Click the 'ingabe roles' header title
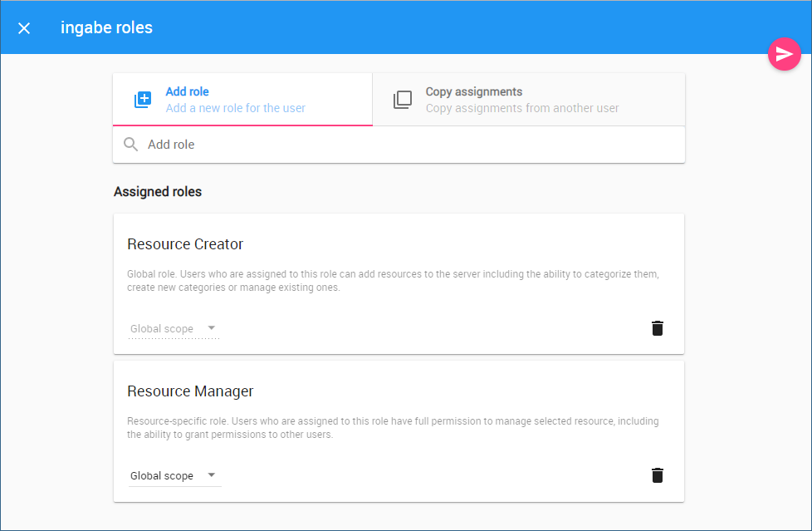The image size is (812, 531). pyautogui.click(x=106, y=27)
